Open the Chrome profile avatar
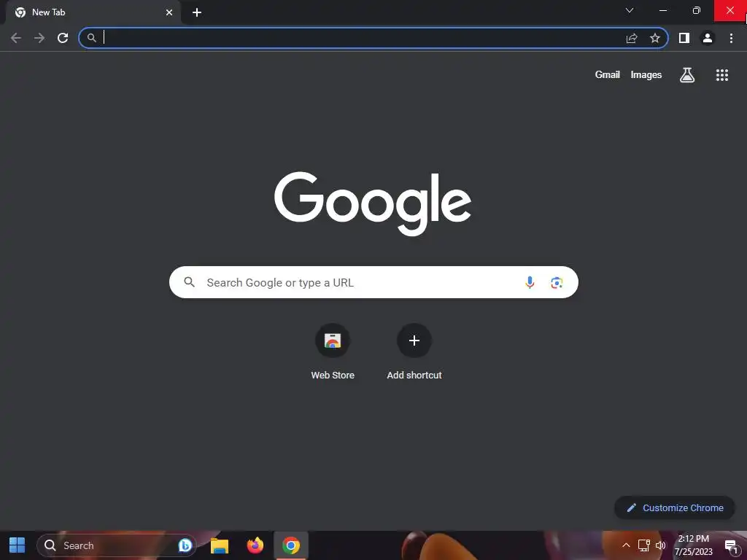The height and width of the screenshot is (560, 747). point(708,38)
